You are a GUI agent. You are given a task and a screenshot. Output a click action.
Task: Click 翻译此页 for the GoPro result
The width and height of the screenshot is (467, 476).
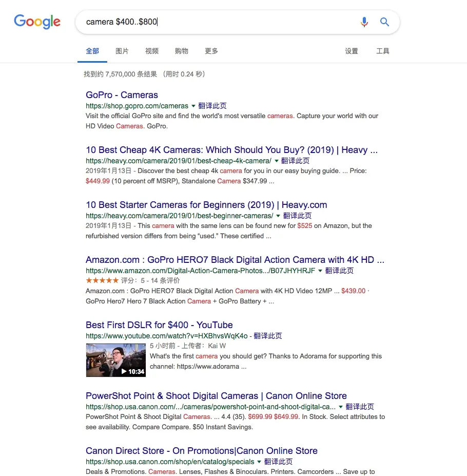click(x=212, y=106)
